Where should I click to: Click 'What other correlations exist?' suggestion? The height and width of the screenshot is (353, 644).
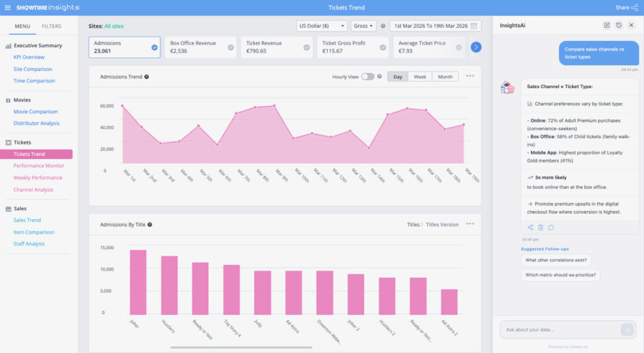click(556, 260)
